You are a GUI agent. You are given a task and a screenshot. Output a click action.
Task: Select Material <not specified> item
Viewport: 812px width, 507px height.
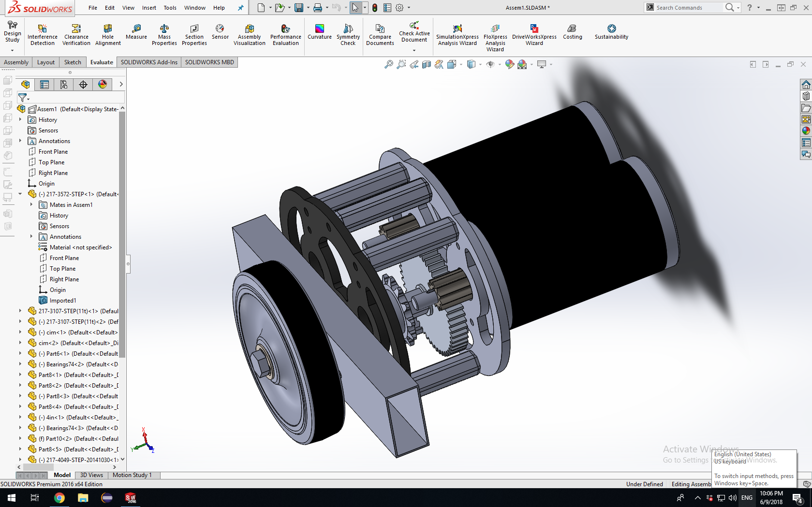pos(80,247)
